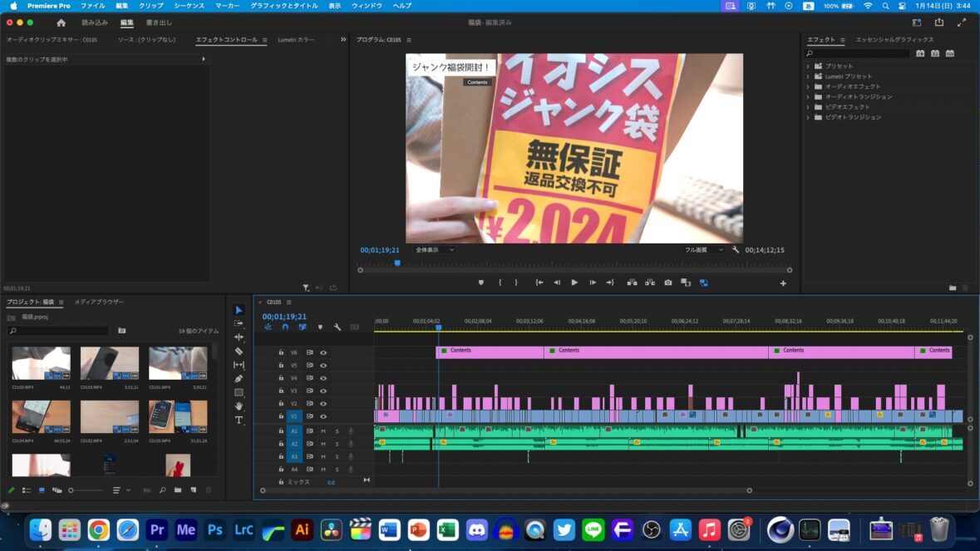This screenshot has height=551, width=980.
Task: Click the Program monitor playhead scrubber
Action: [396, 263]
